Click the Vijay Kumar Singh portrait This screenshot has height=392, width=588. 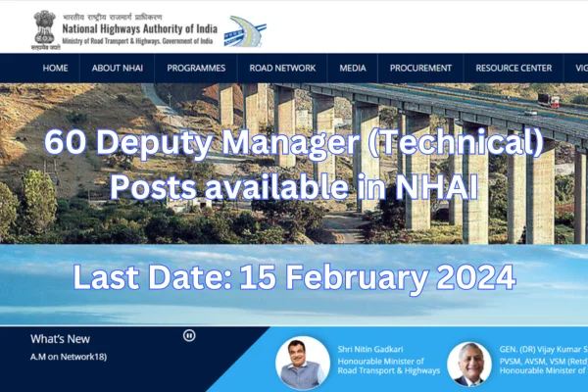[469, 365]
